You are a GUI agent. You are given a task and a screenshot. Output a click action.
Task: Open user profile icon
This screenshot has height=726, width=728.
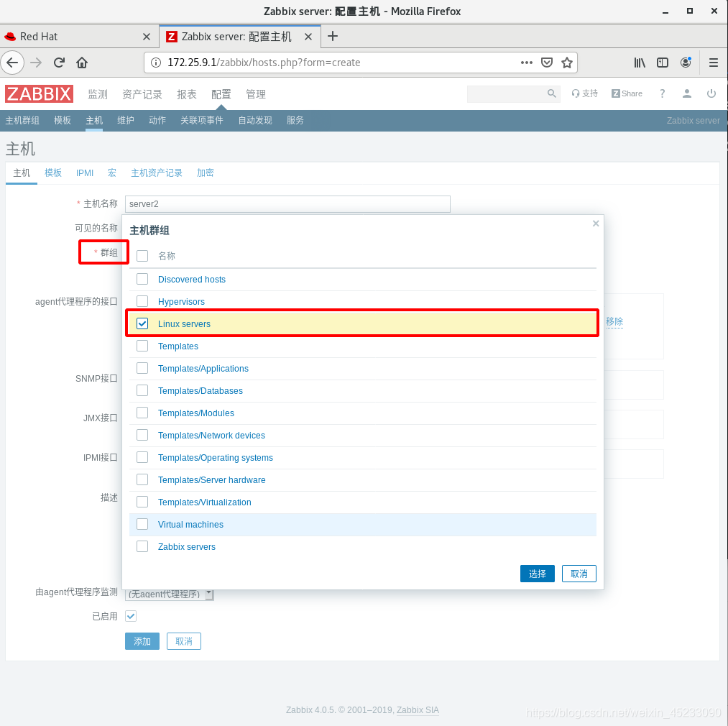tap(687, 94)
